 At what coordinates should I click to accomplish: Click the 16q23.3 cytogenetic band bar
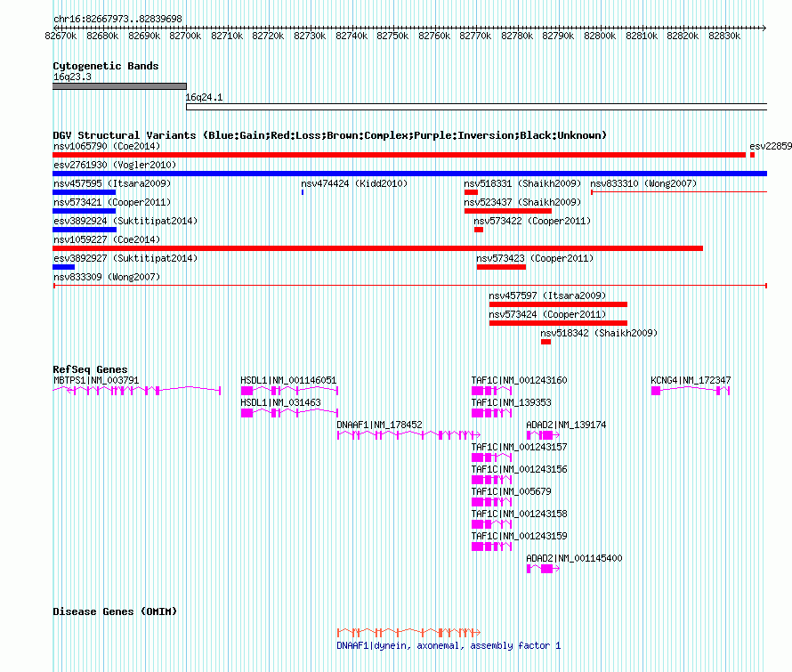(120, 86)
